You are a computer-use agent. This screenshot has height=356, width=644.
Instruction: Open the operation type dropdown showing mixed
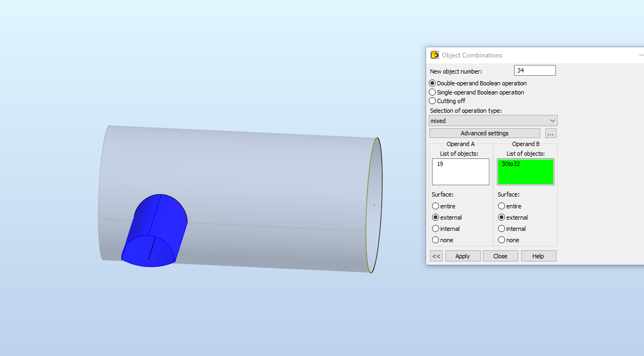point(493,121)
